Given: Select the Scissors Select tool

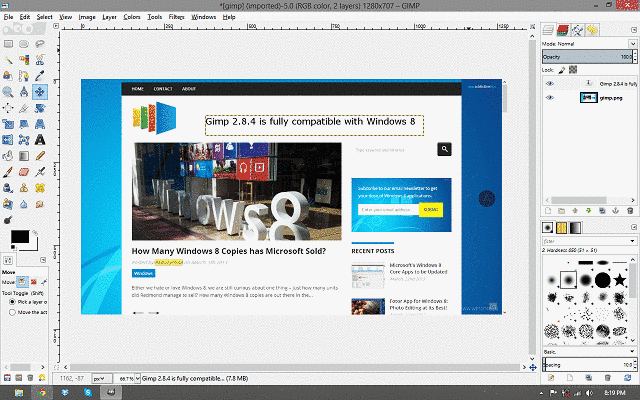Looking at the screenshot, I should pos(40,60).
